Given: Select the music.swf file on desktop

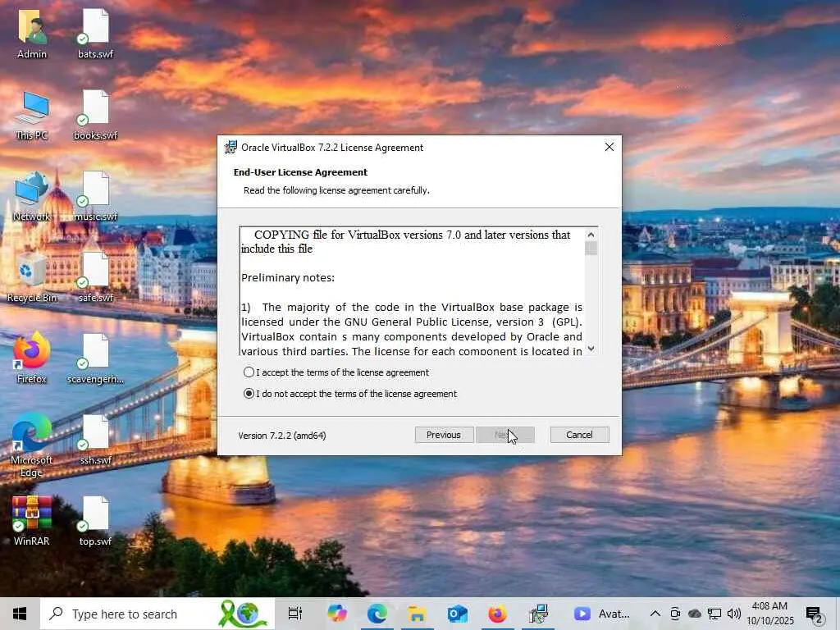Looking at the screenshot, I should tap(95, 197).
